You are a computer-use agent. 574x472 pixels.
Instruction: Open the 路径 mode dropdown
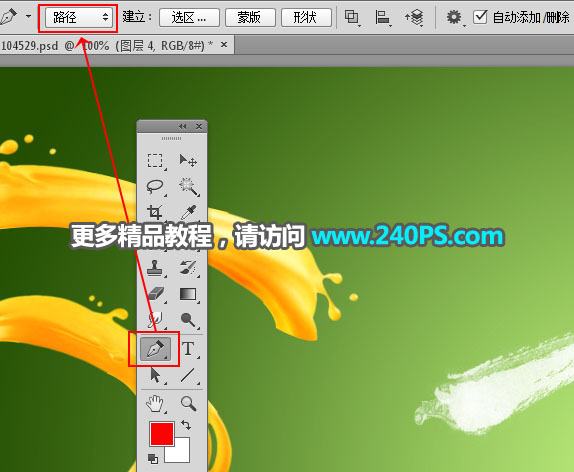[79, 17]
